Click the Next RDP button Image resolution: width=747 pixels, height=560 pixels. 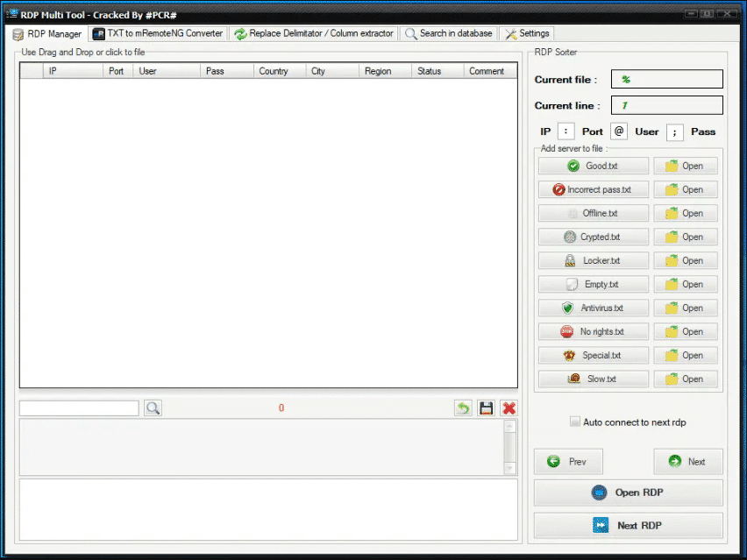tap(628, 525)
